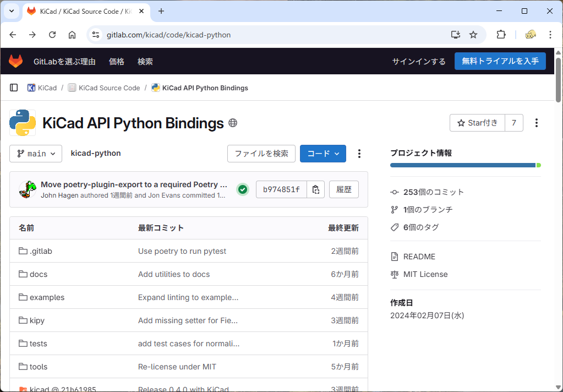
Task: Click the Python logo project avatar
Action: 23,123
